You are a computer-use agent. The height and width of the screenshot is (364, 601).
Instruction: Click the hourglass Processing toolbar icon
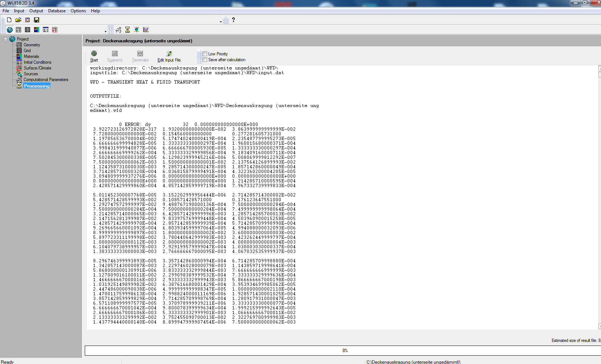point(128,30)
